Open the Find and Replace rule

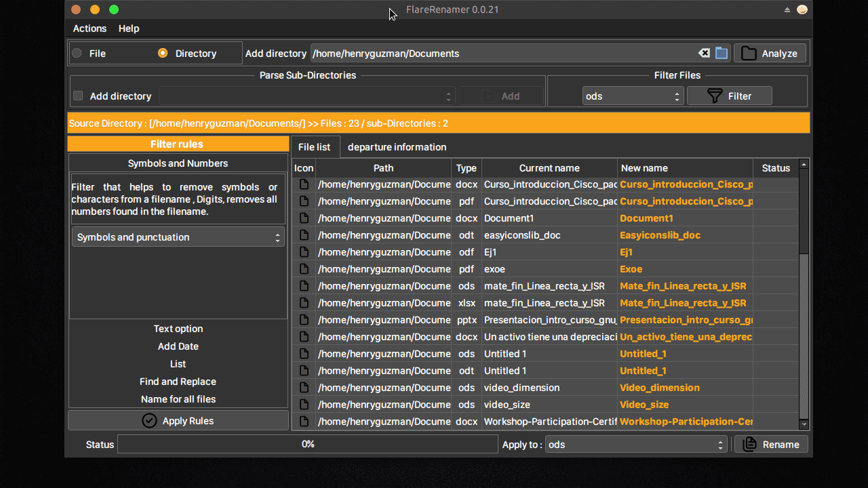(178, 382)
